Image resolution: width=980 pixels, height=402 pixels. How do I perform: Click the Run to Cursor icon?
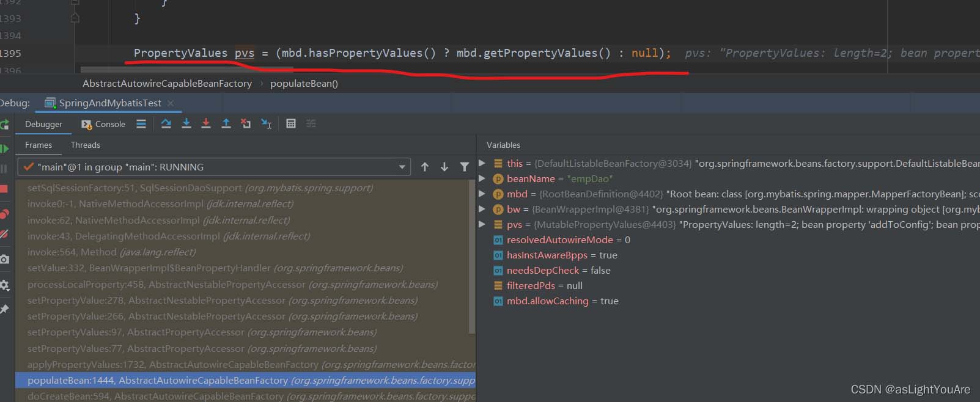[x=266, y=124]
